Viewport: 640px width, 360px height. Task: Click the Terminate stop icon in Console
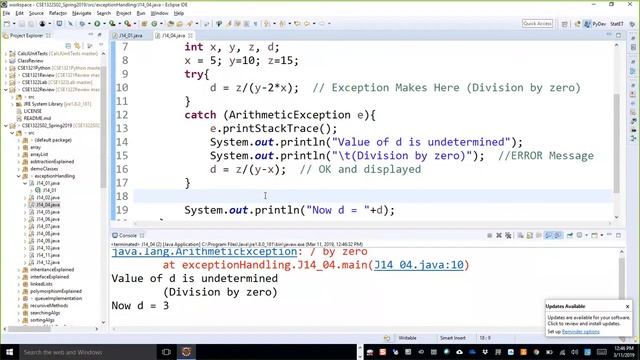489,236
